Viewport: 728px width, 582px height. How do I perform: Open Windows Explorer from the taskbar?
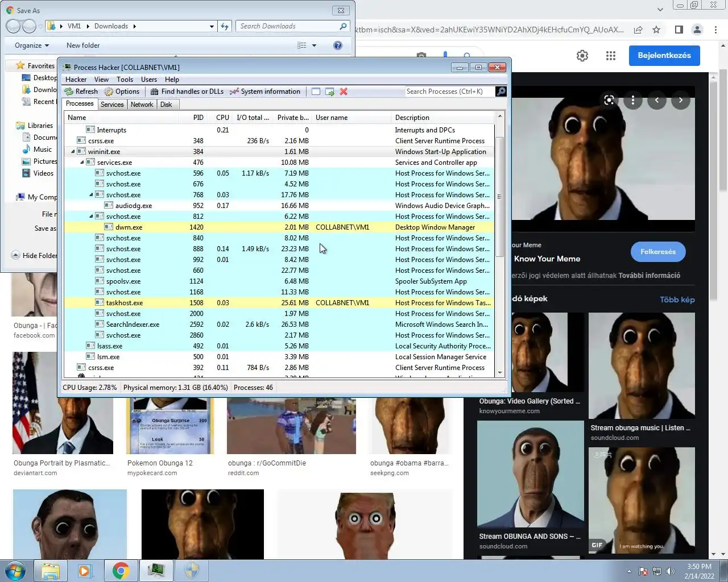pos(51,571)
